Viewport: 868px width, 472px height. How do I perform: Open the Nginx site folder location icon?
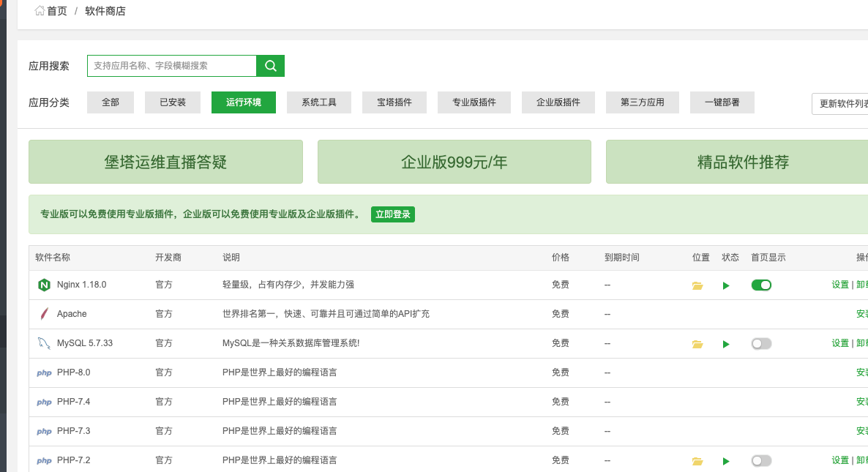pos(697,285)
